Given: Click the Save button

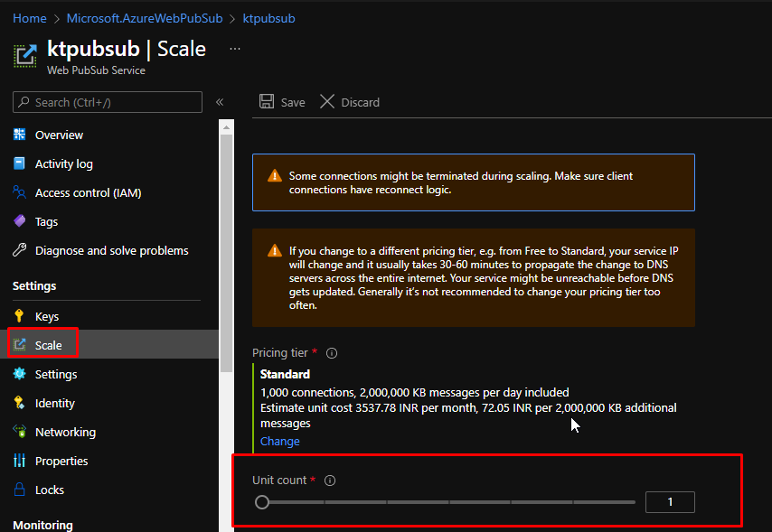Looking at the screenshot, I should point(282,102).
